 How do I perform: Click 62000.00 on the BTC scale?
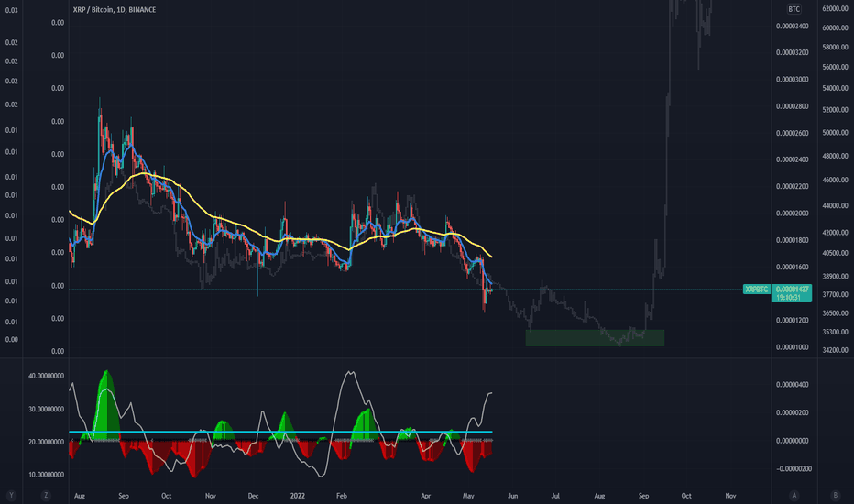click(x=835, y=9)
